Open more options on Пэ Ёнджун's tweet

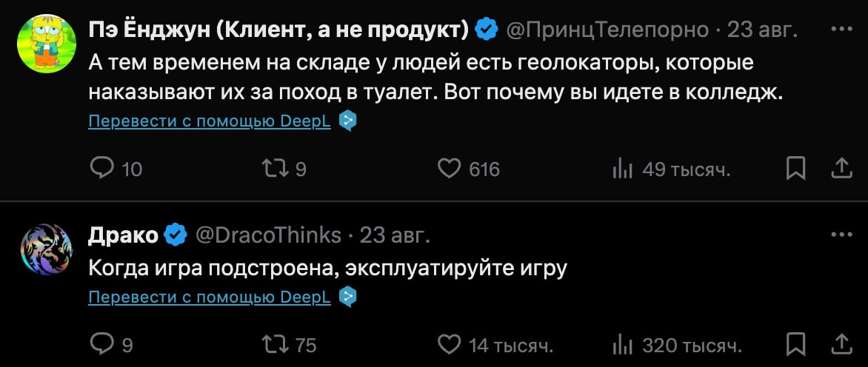pyautogui.click(x=841, y=30)
